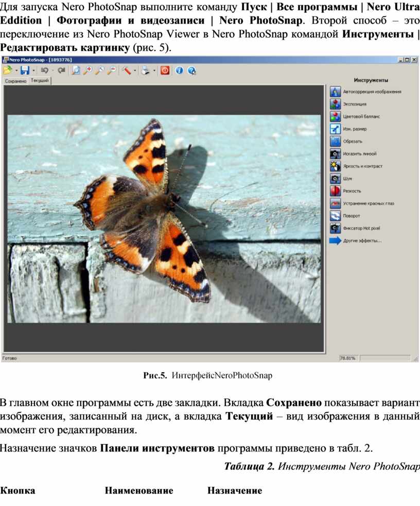Click the blue info button in toolbar
Screen dimensions: 420x506
(179, 71)
